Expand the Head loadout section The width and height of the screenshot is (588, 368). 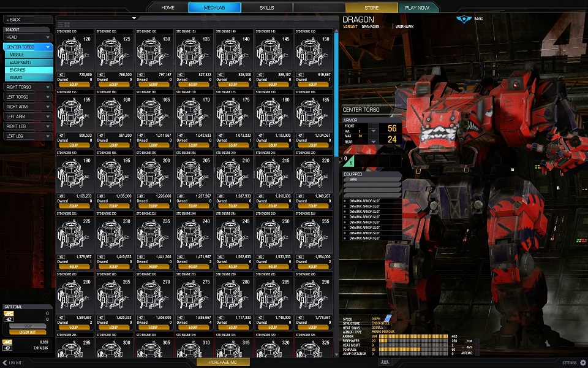pos(28,37)
